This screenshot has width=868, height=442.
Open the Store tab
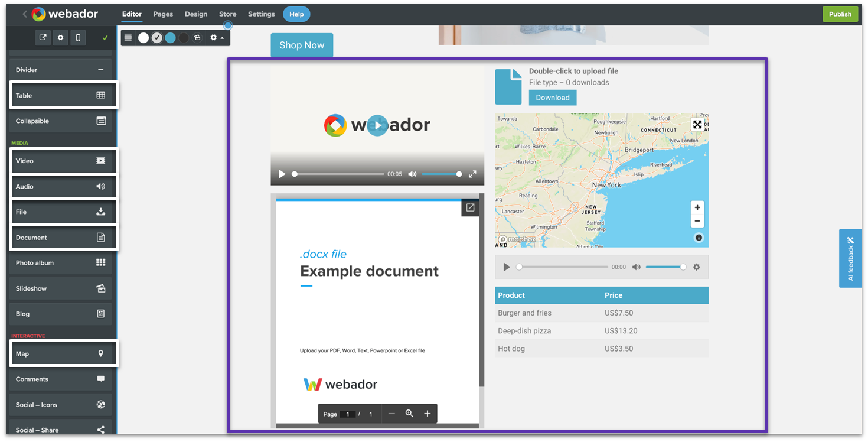click(x=227, y=14)
